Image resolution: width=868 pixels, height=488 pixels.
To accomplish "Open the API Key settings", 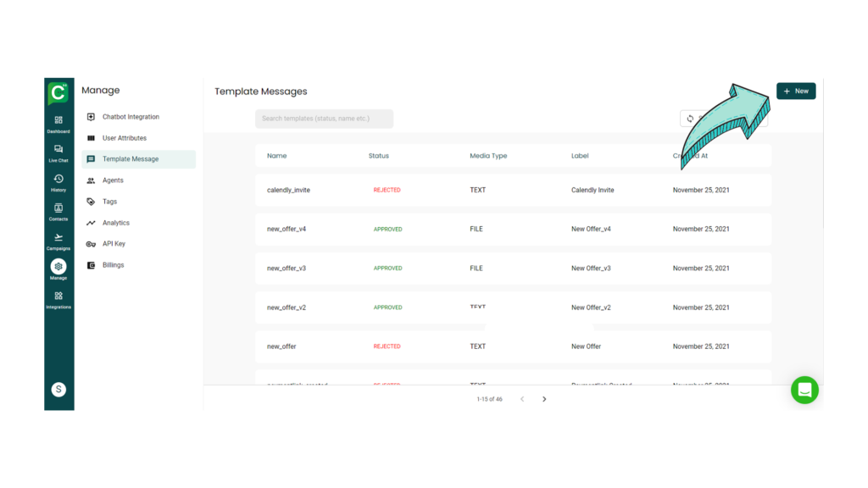I will (114, 244).
